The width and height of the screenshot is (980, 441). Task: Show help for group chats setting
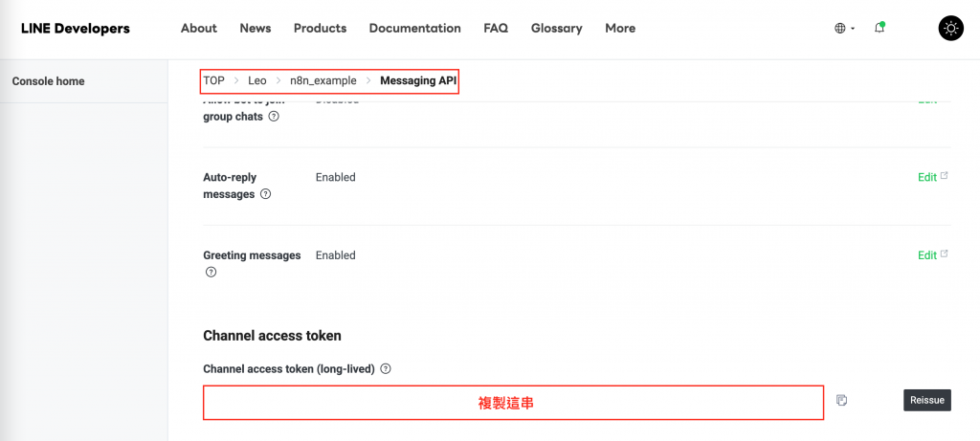click(273, 117)
